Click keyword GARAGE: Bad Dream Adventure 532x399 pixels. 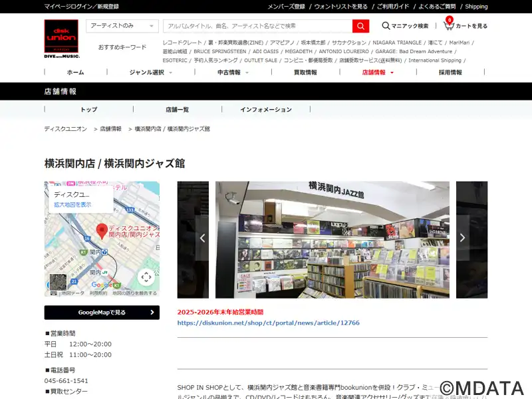(x=414, y=51)
